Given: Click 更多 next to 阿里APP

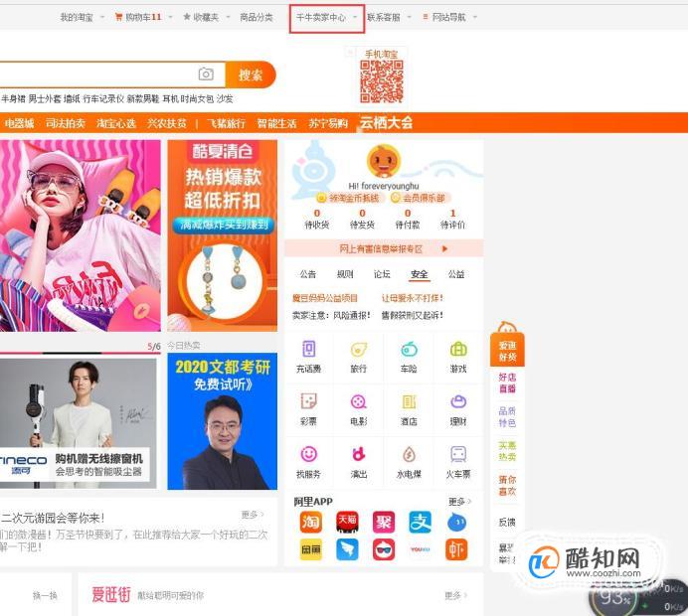Looking at the screenshot, I should (459, 501).
